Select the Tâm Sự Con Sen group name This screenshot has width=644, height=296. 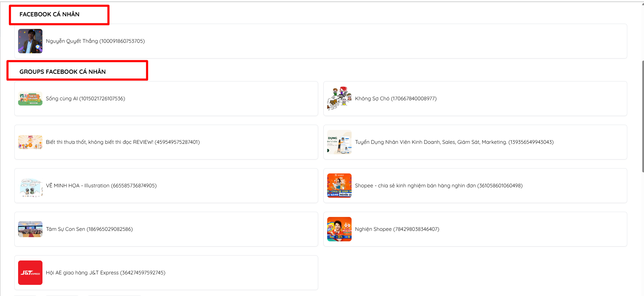(x=89, y=229)
